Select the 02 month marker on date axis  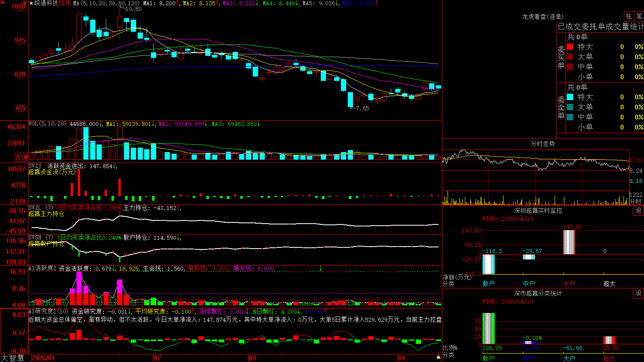(x=157, y=358)
